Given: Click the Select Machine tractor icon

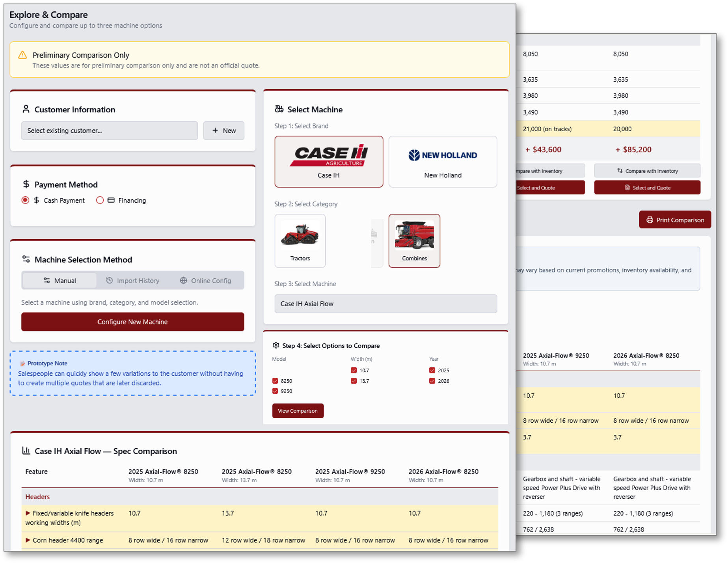Looking at the screenshot, I should [x=279, y=109].
